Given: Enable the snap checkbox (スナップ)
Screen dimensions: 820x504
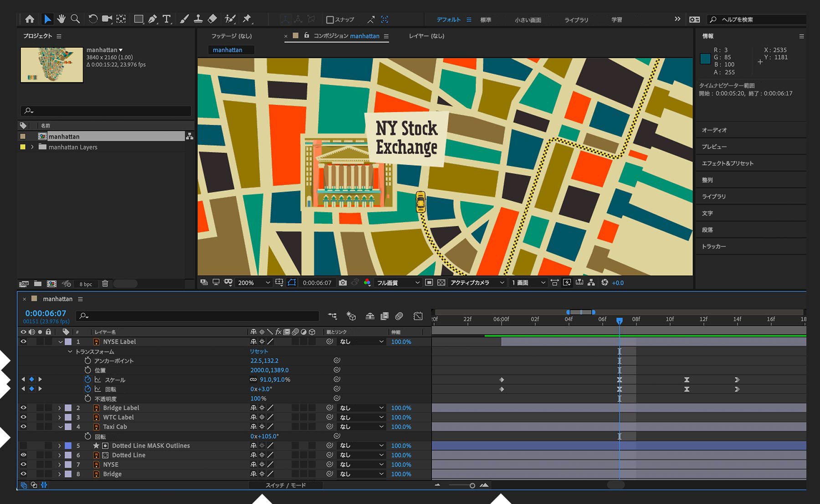Looking at the screenshot, I should click(330, 20).
